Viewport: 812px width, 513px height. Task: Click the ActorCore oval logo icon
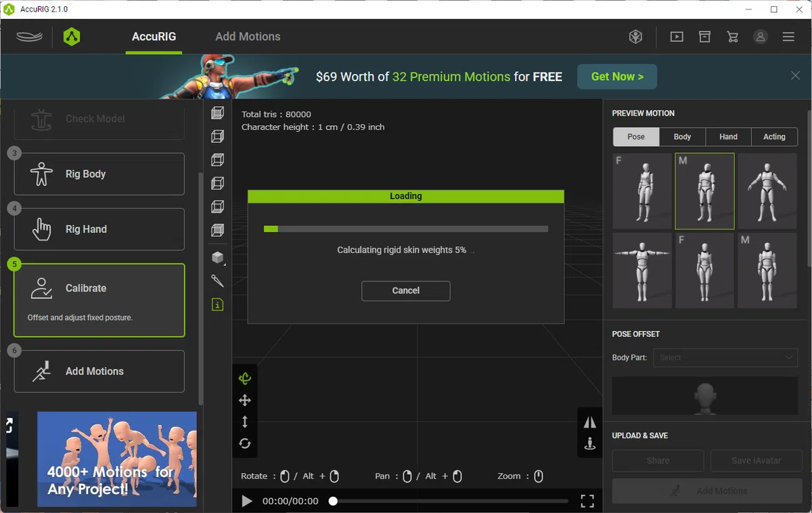coord(29,37)
